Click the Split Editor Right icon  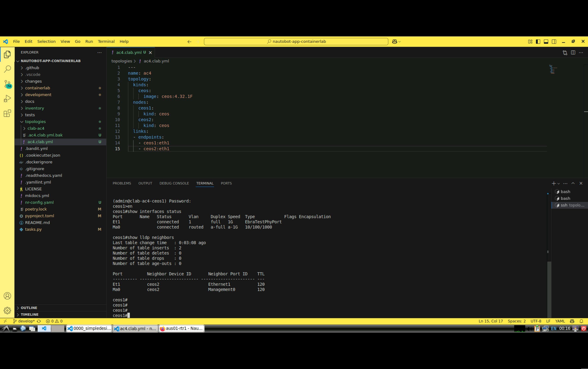pos(573,52)
